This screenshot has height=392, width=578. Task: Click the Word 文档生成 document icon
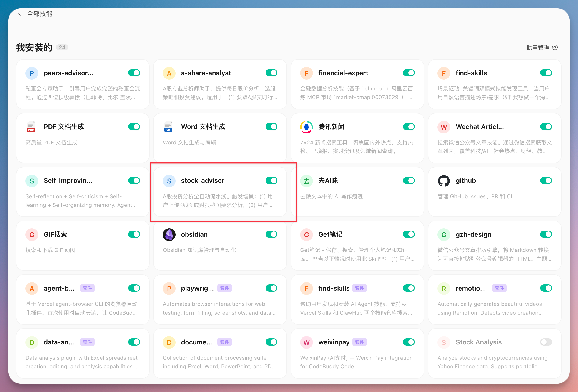coord(168,127)
